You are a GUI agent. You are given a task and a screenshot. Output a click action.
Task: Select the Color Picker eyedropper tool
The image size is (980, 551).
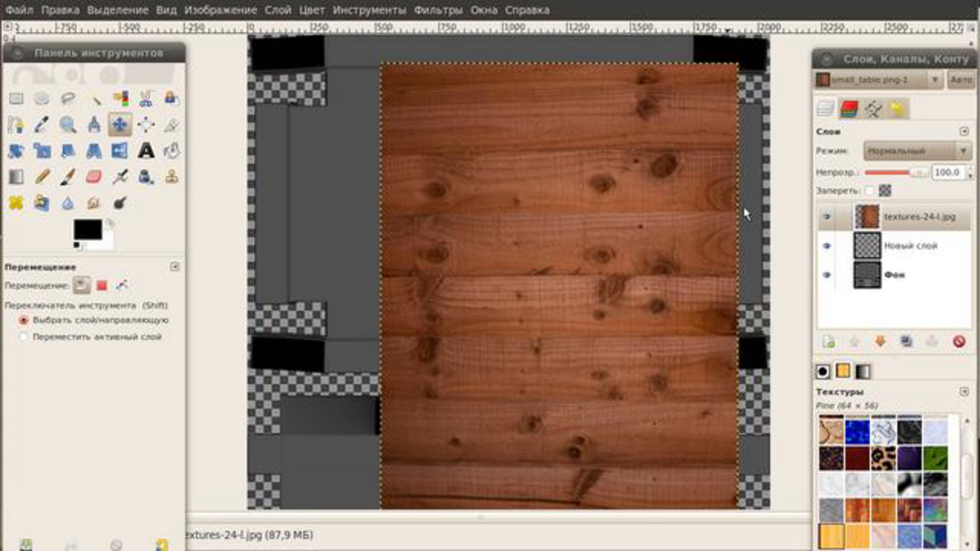pyautogui.click(x=42, y=125)
